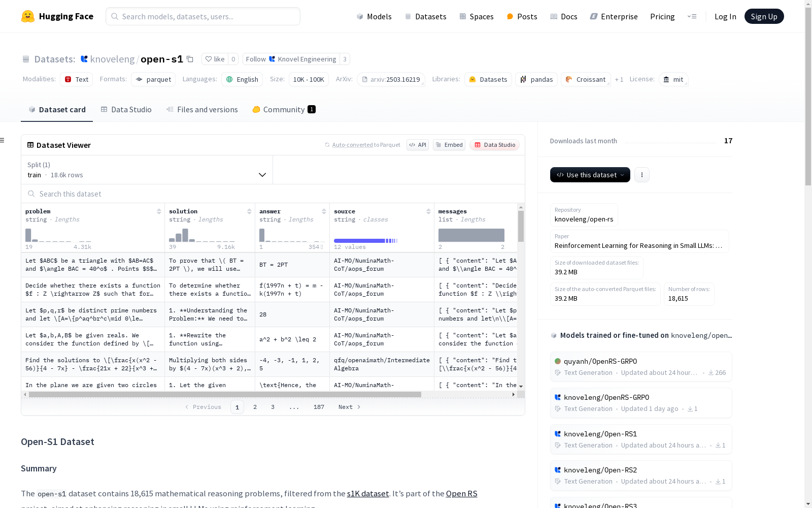The image size is (812, 508).
Task: Open the Data Studio tab
Action: tap(126, 110)
